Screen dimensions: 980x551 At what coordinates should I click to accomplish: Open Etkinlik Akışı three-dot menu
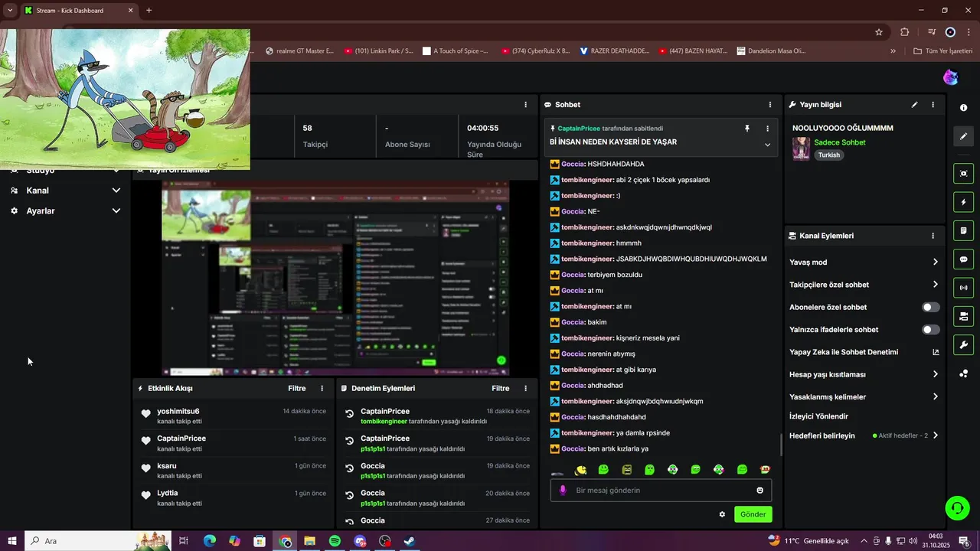tap(322, 389)
